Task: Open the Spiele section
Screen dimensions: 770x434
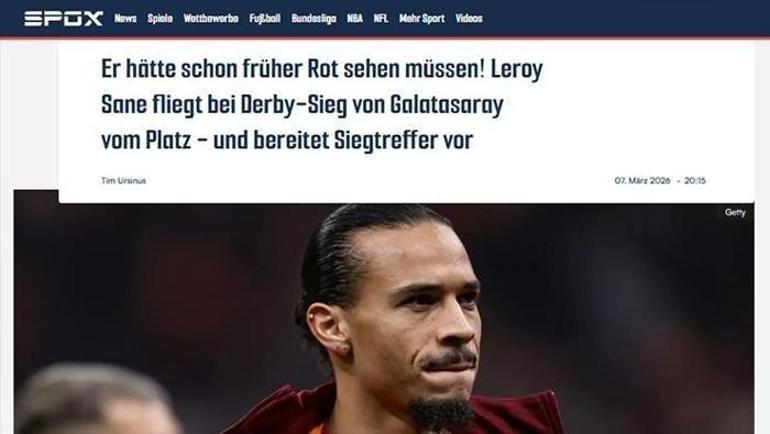Action: [160, 19]
